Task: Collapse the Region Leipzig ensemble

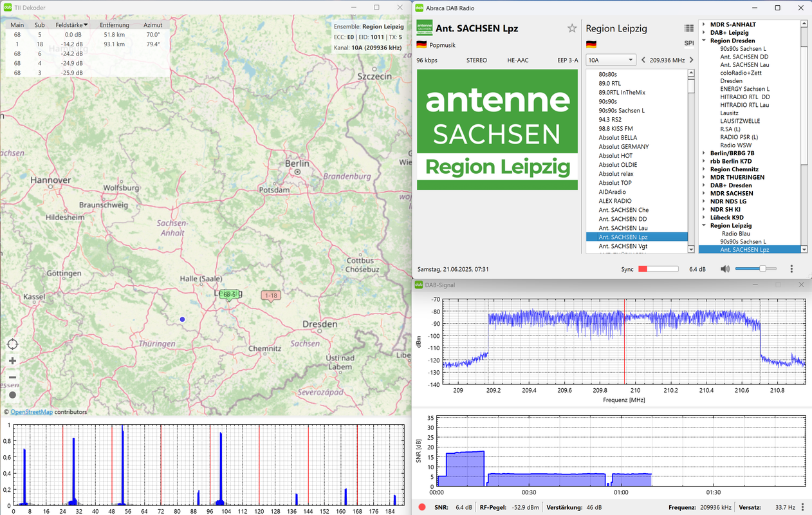Action: [704, 226]
